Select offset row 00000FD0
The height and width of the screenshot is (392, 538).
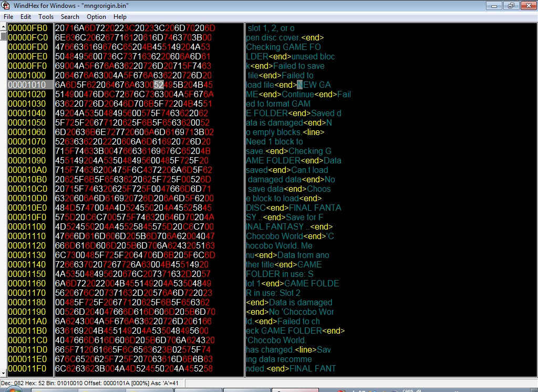pos(27,47)
